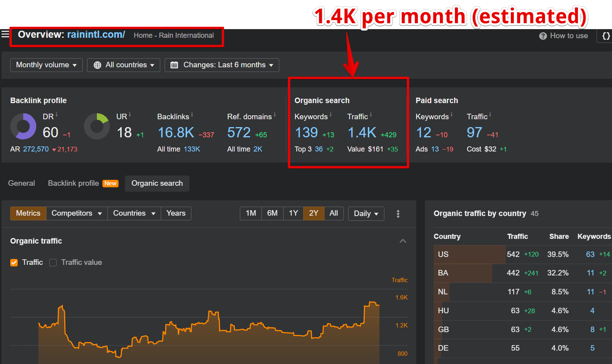The height and width of the screenshot is (364, 612).
Task: Click the AR value 272,570
Action: tap(36, 149)
